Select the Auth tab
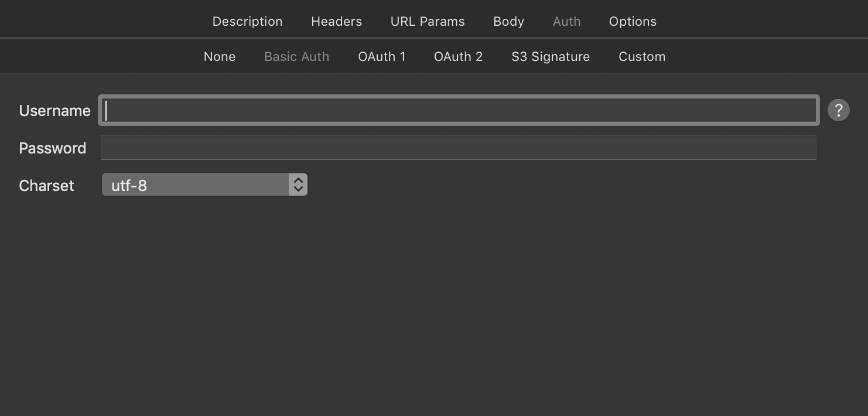The width and height of the screenshot is (868, 416). 566,21
